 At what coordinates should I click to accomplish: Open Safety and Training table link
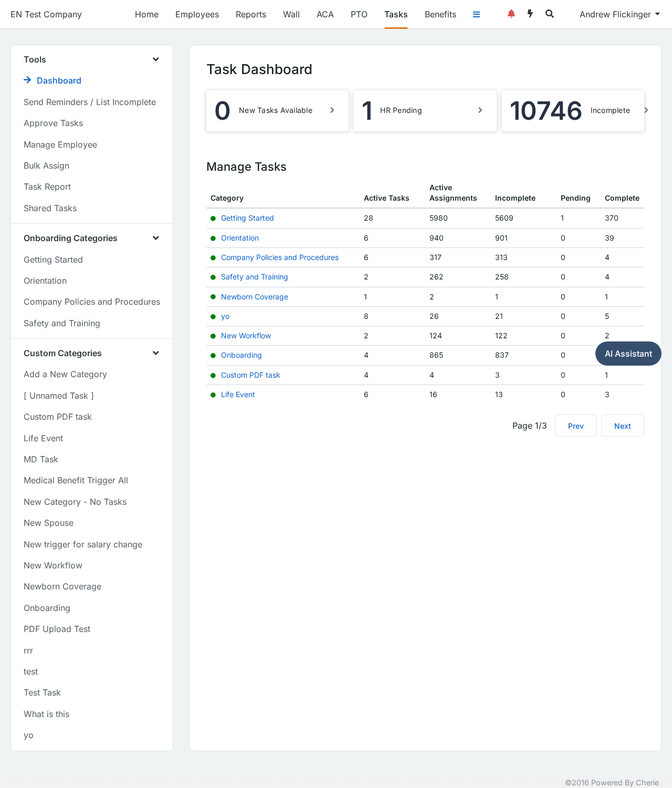point(254,277)
